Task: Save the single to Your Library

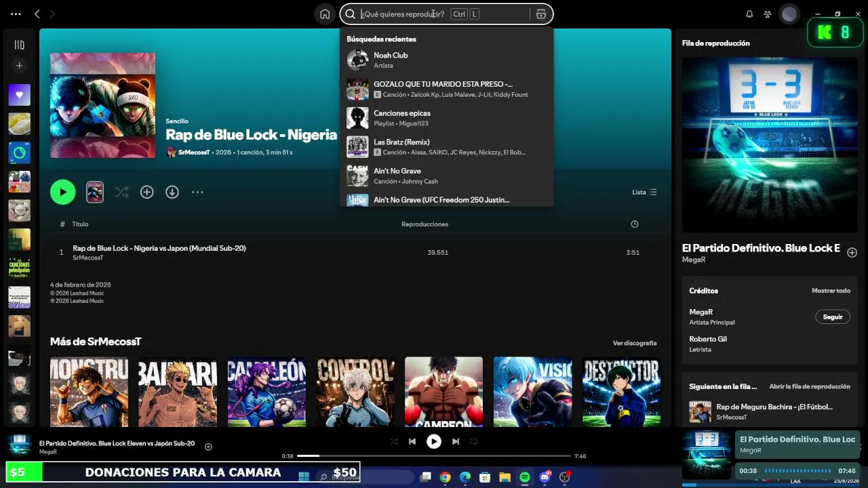Action: coord(146,192)
